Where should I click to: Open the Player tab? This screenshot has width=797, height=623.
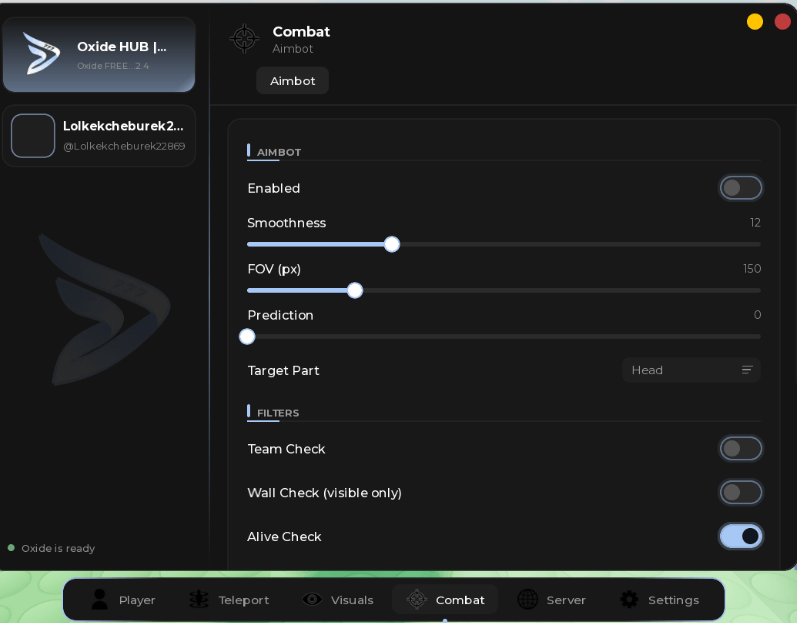pos(124,600)
